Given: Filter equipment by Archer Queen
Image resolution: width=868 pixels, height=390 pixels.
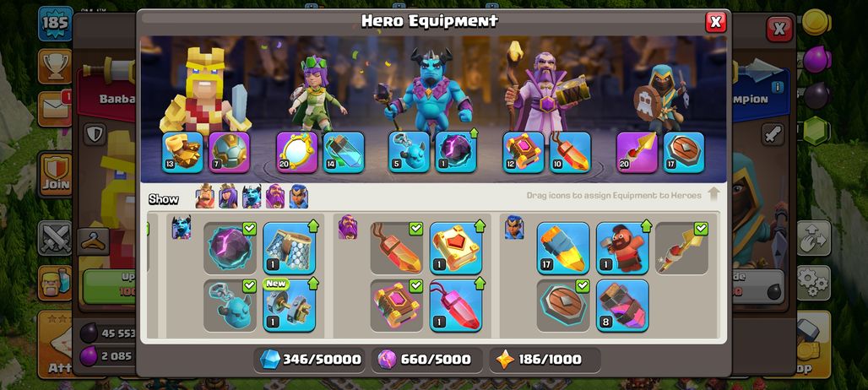Looking at the screenshot, I should 228,197.
